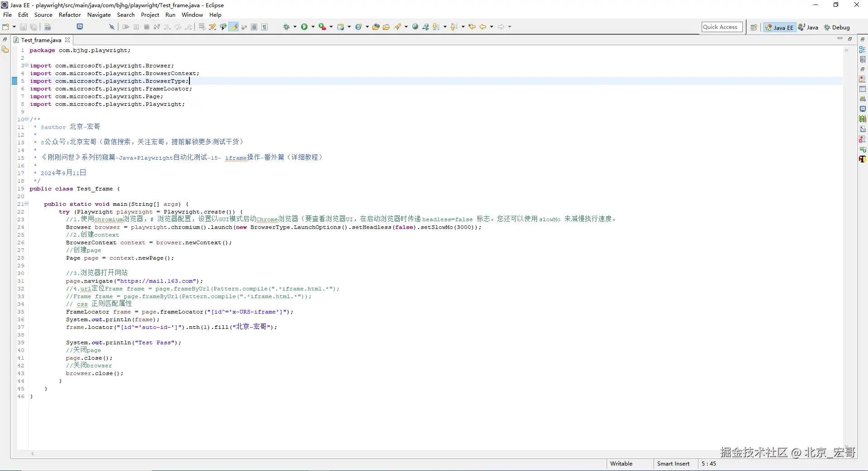Viewport: 868px width, 471px height.
Task: Click the Save All icon
Action: point(33,27)
